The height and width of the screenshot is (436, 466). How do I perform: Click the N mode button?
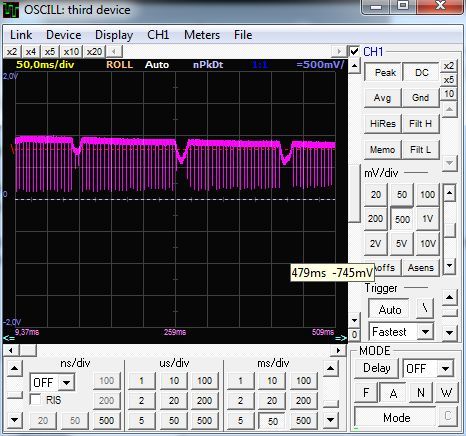421,393
